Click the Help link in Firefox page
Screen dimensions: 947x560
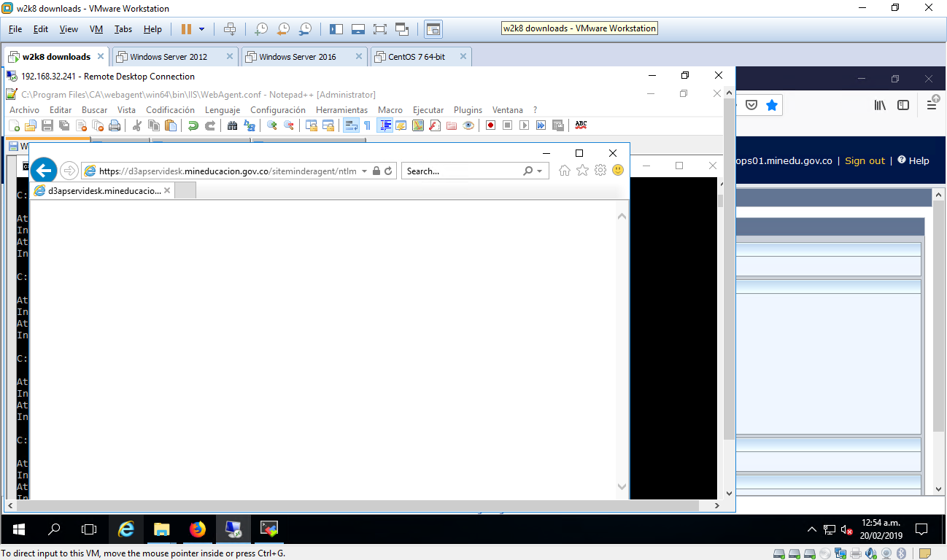click(x=919, y=160)
